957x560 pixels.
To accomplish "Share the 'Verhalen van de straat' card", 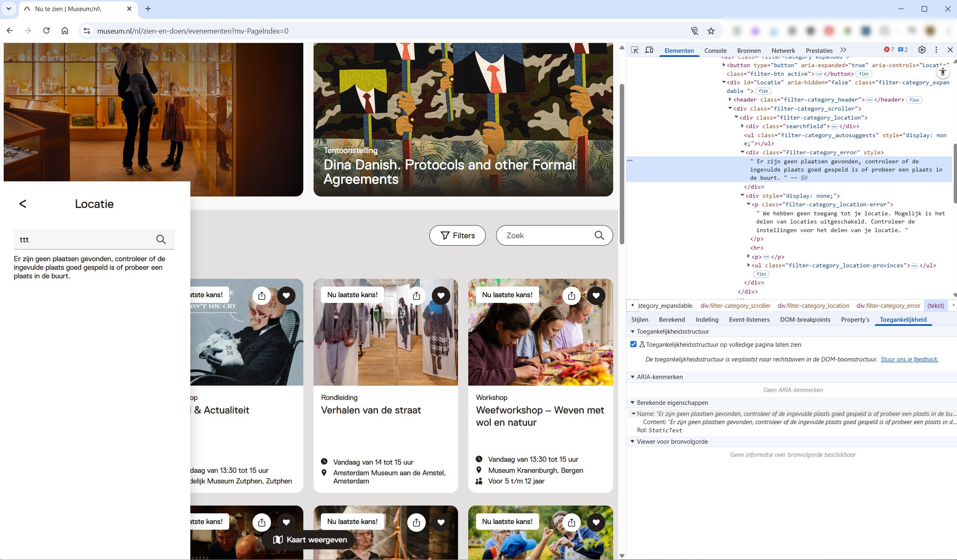I will 416,296.
